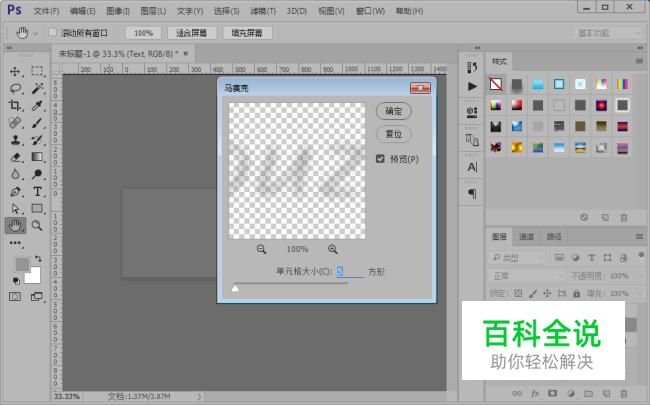
Task: Open the Character panel icon
Action: (472, 167)
